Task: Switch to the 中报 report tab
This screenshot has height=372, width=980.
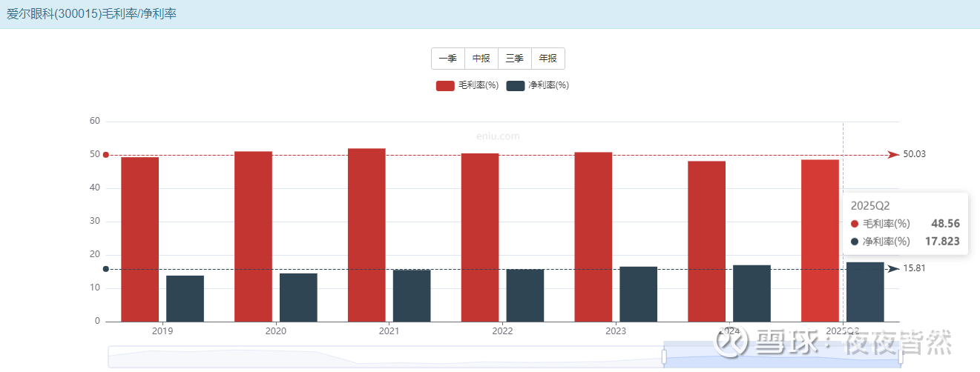Action: pos(481,59)
